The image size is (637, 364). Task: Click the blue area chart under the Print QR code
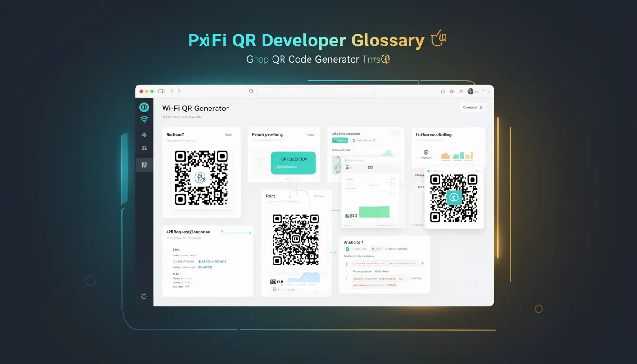[x=304, y=278]
